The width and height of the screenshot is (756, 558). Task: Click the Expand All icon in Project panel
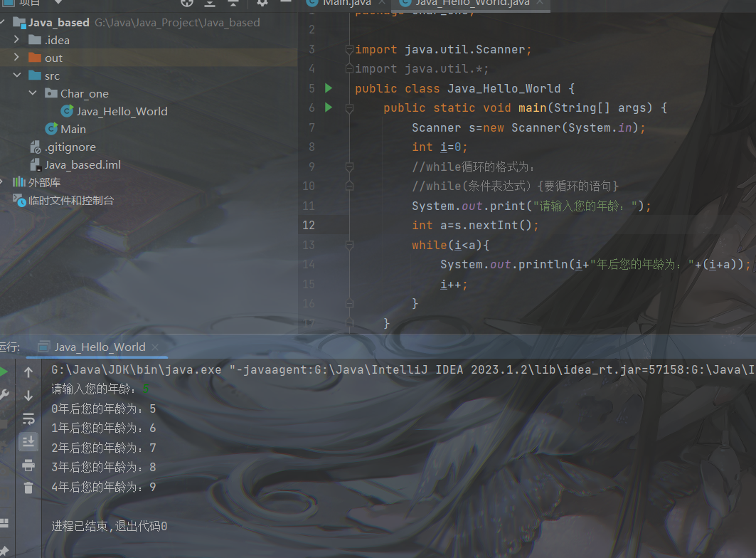[210, 3]
